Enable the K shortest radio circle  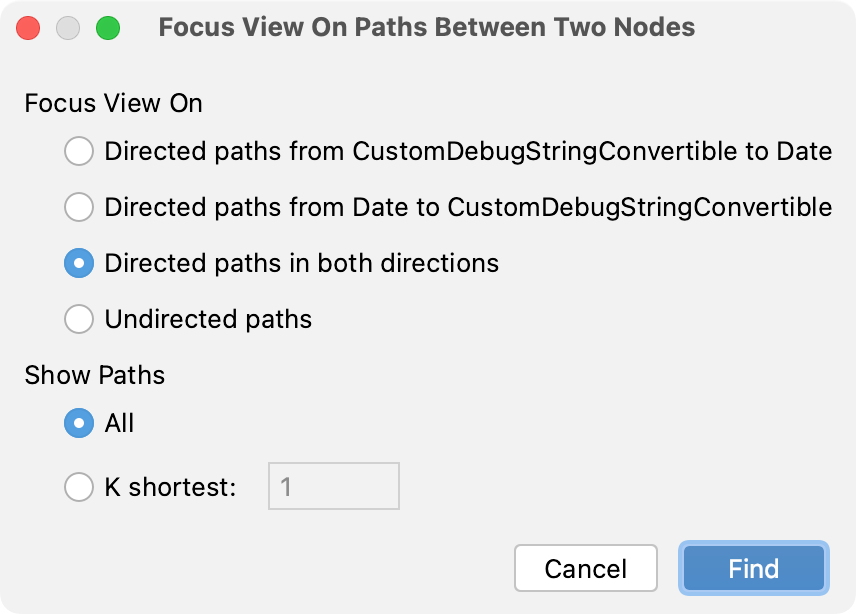[79, 487]
